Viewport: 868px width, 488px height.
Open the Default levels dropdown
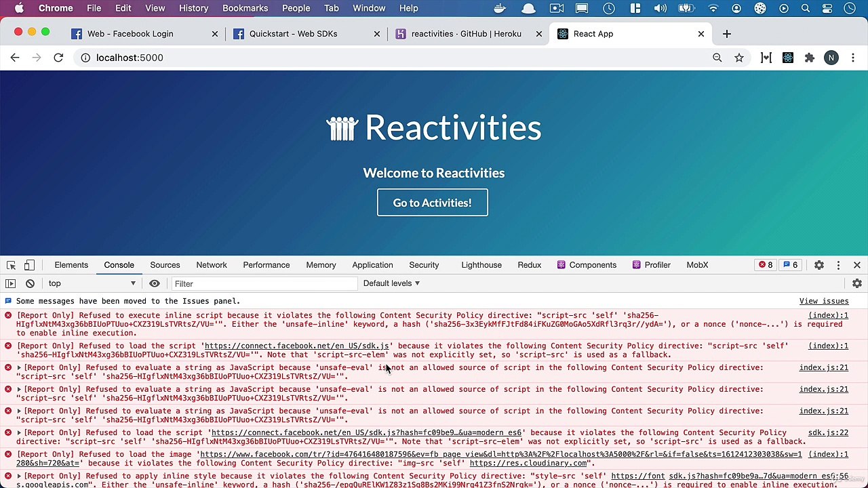click(x=391, y=283)
